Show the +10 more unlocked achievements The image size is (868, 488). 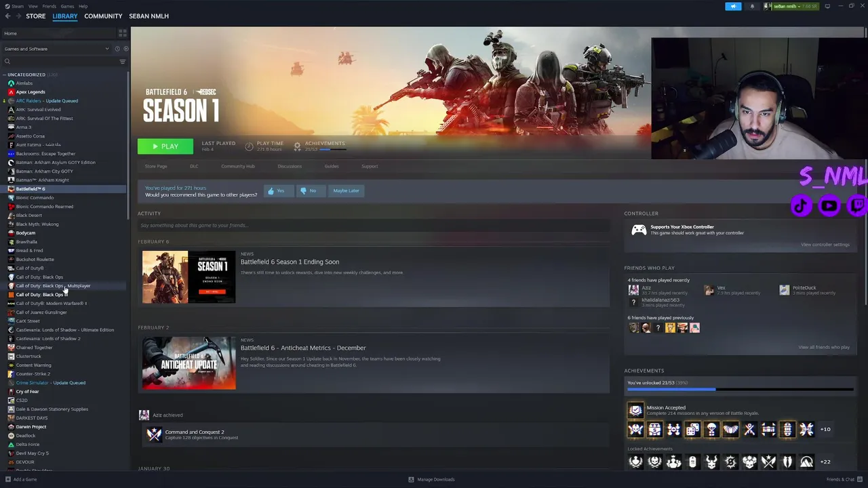click(x=825, y=429)
